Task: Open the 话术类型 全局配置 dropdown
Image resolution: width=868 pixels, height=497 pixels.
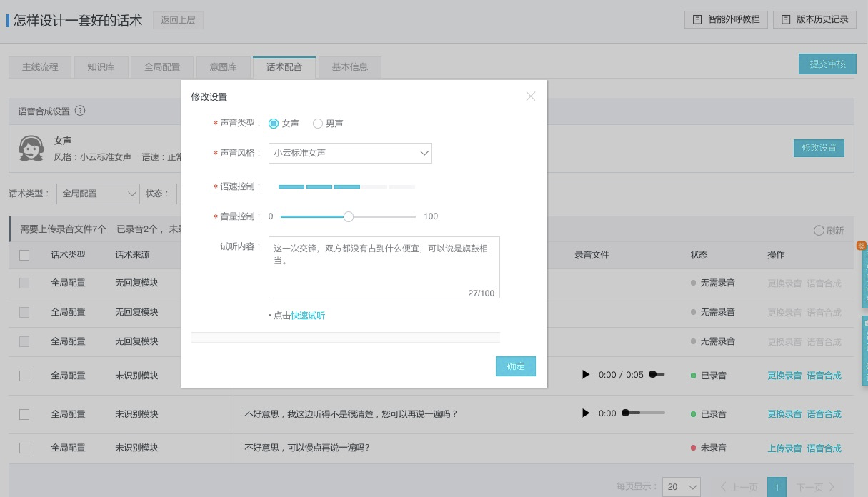Action: click(x=98, y=193)
